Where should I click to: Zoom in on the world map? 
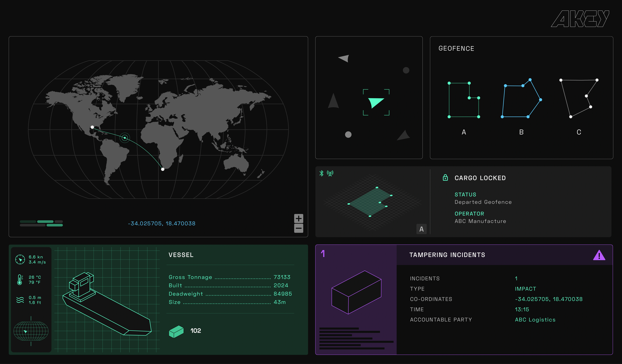(299, 218)
